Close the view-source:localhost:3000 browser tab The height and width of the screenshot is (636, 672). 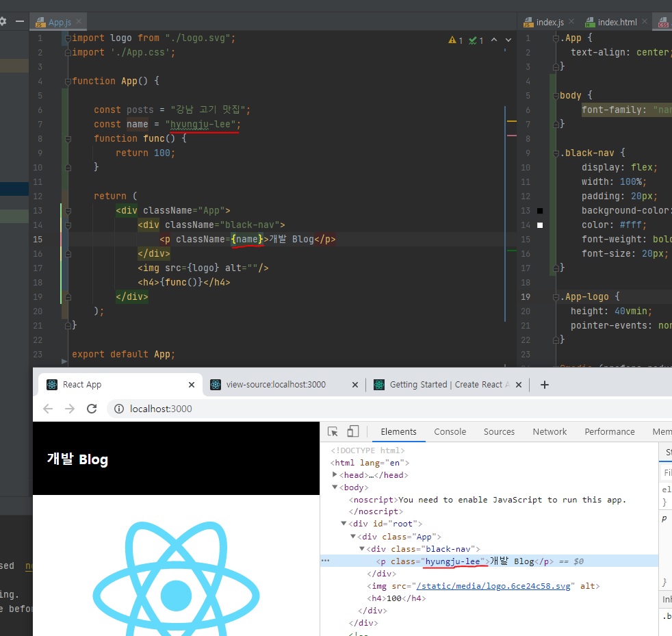(355, 385)
